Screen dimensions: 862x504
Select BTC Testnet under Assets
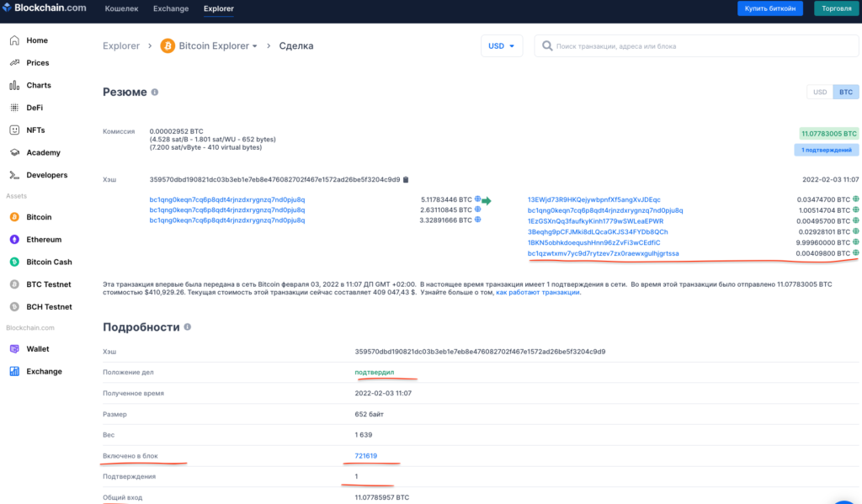[48, 284]
